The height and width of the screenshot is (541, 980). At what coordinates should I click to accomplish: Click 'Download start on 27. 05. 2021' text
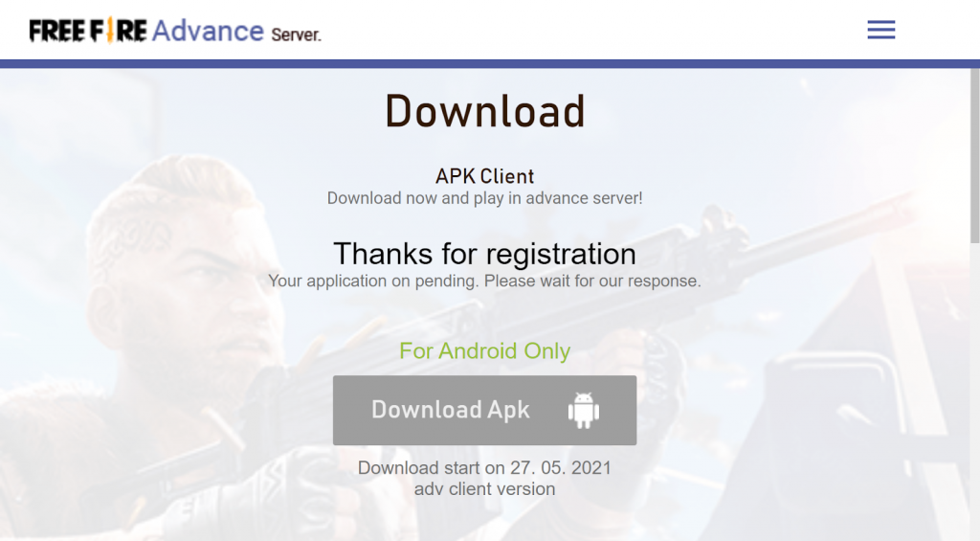[484, 468]
